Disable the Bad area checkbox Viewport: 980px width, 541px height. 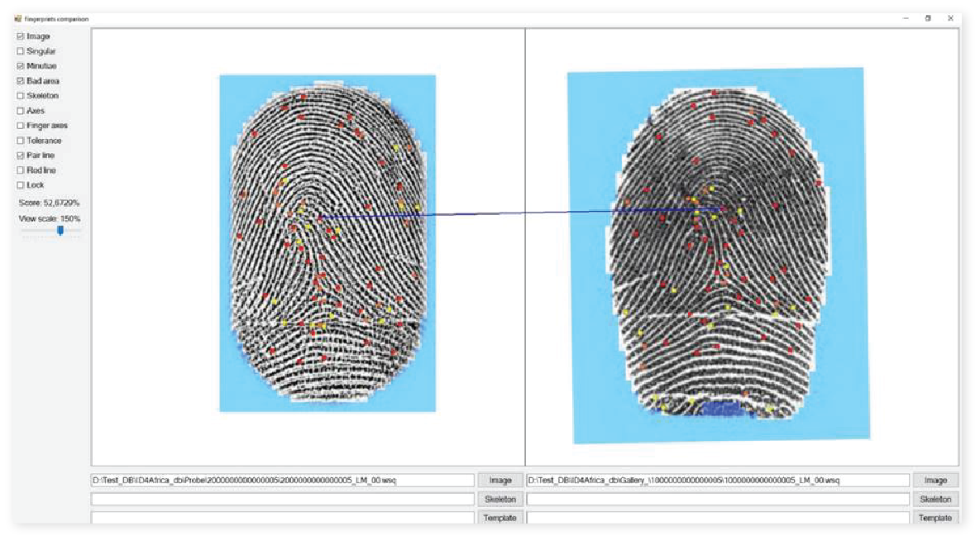tap(21, 81)
